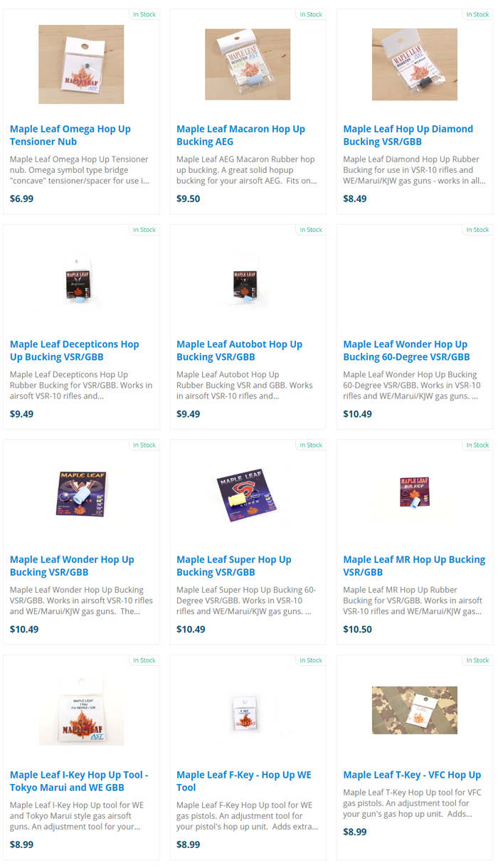The width and height of the screenshot is (498, 868).
Task: Select the Maple Leaf MR Hop Up Bucking title
Action: tap(414, 566)
